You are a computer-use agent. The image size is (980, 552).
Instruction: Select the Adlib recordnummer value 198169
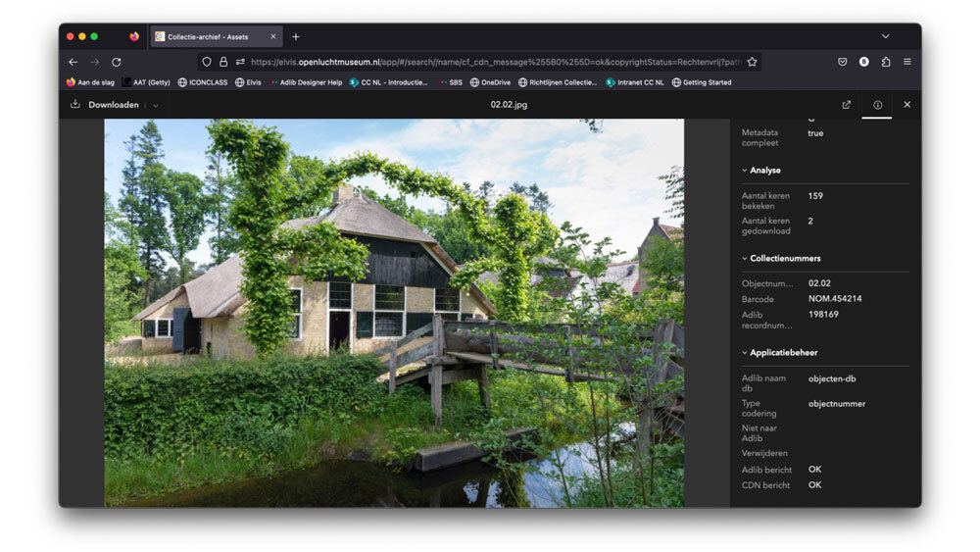823,315
